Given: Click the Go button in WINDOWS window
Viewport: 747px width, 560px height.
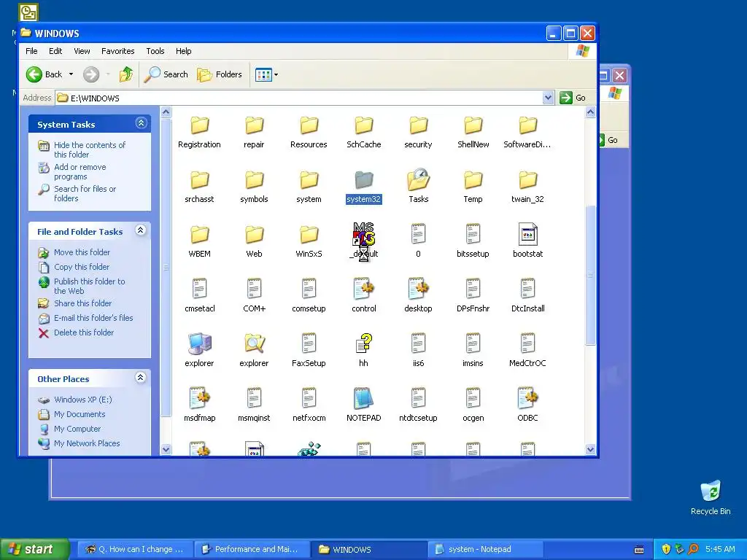Looking at the screenshot, I should [x=573, y=98].
